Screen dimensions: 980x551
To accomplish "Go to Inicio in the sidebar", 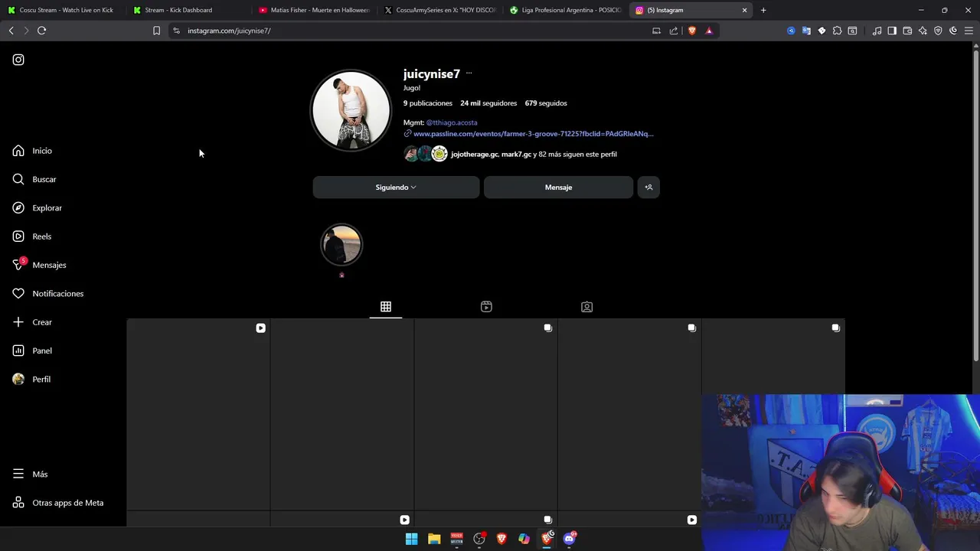I will (32, 151).
